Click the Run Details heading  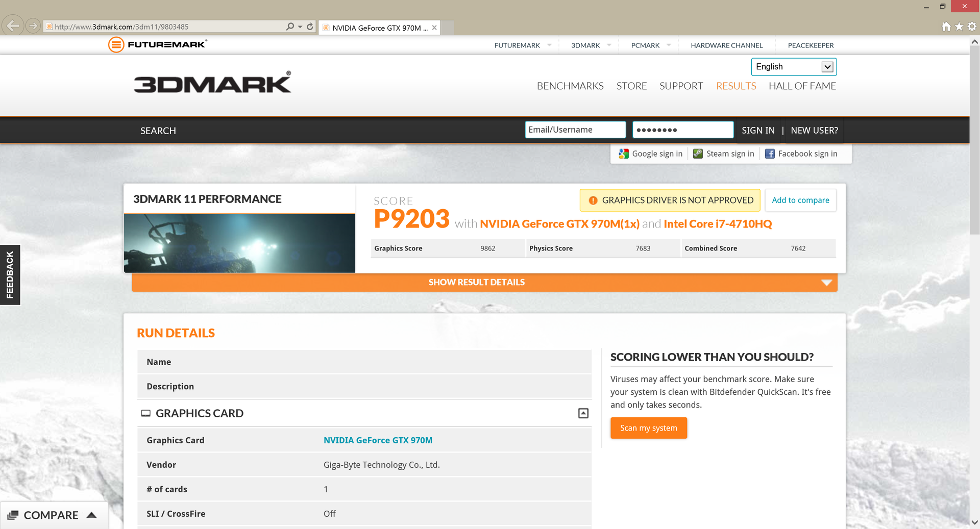[x=176, y=333]
